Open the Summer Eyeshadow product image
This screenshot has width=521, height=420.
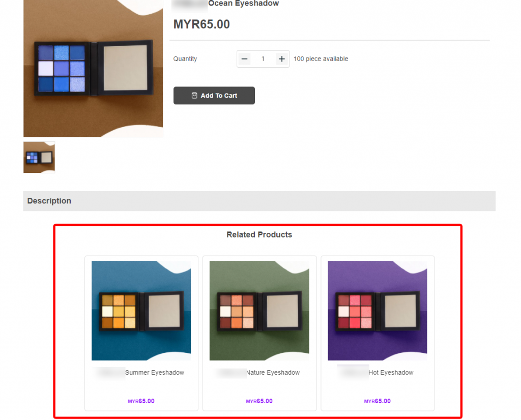pyautogui.click(x=141, y=311)
